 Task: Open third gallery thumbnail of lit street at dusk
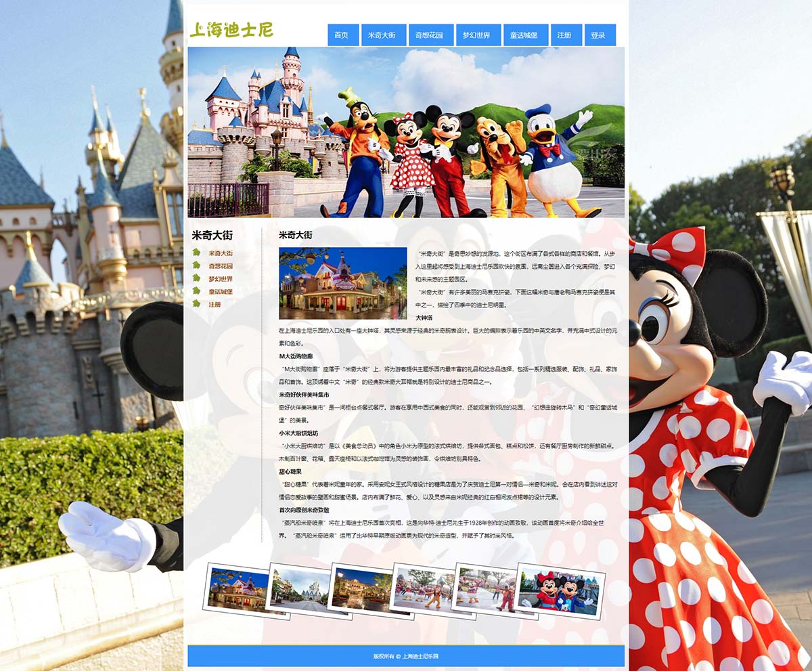click(x=367, y=590)
